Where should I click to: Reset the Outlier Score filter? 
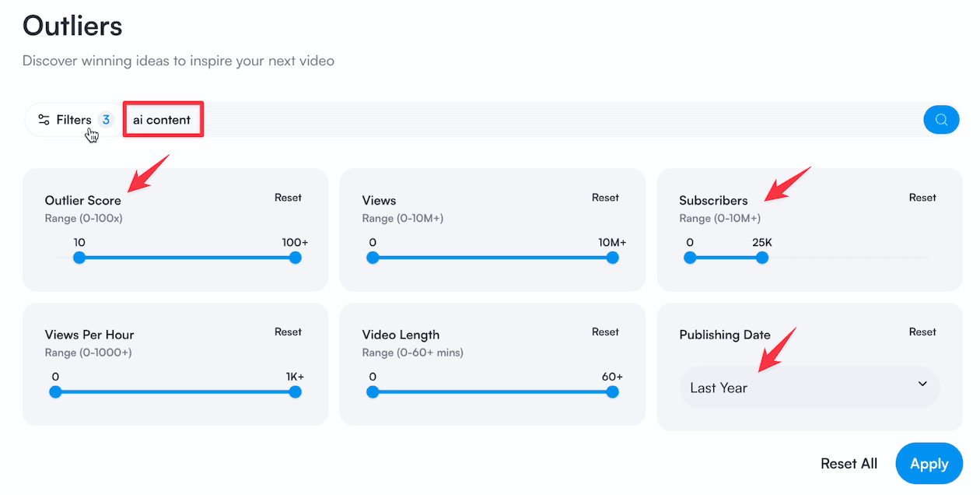pos(288,198)
